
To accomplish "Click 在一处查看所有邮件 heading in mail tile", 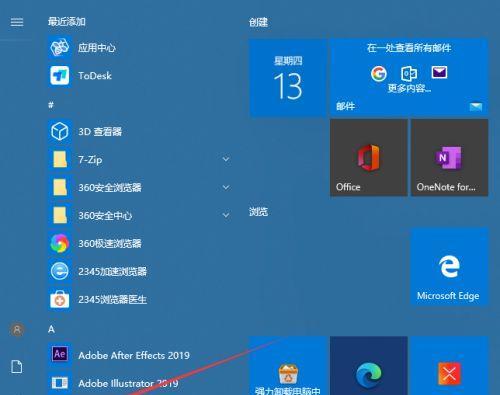I will pyautogui.click(x=409, y=48).
